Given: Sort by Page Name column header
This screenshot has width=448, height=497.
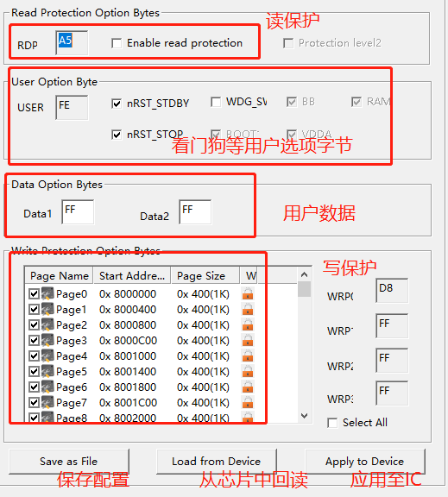Looking at the screenshot, I should pyautogui.click(x=59, y=276).
